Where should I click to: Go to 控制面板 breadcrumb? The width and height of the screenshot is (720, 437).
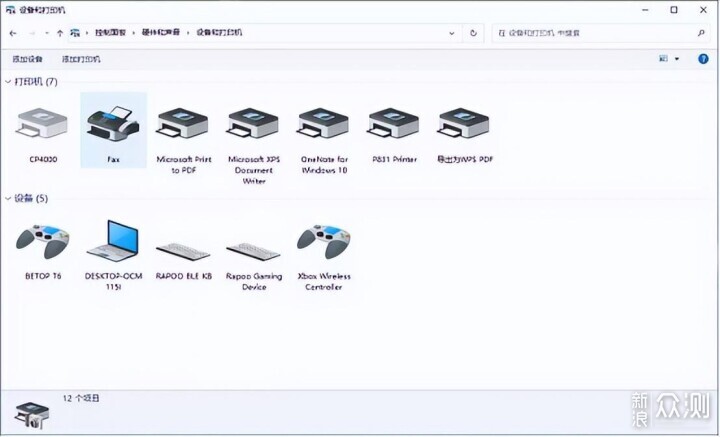pos(110,33)
